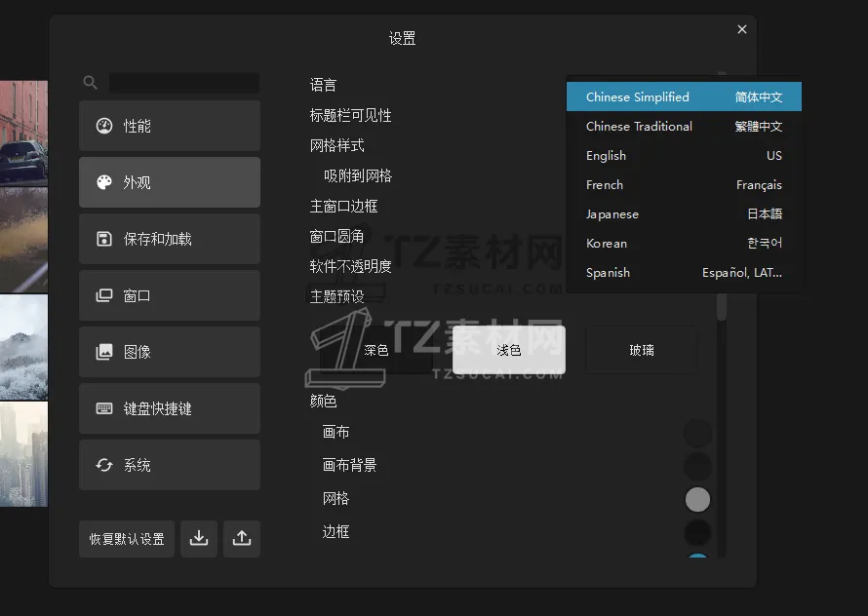Select the 外观 appearance category

coord(170,182)
